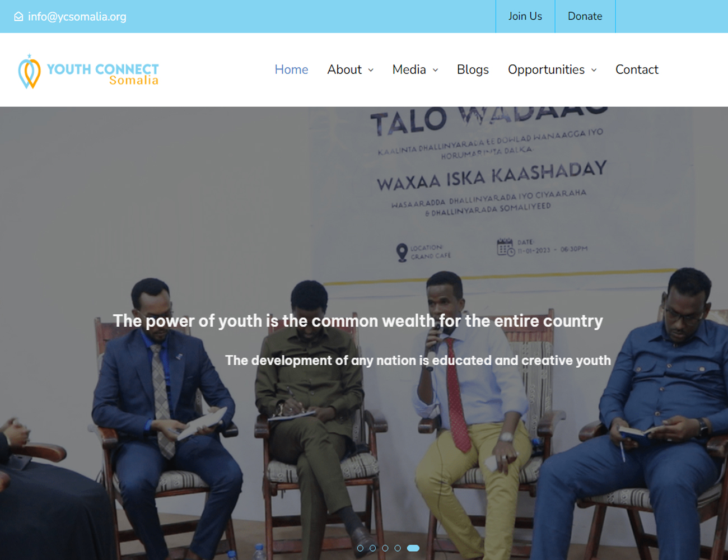Click the hero slide headline text
Screen dimensions: 728x560
click(x=358, y=321)
